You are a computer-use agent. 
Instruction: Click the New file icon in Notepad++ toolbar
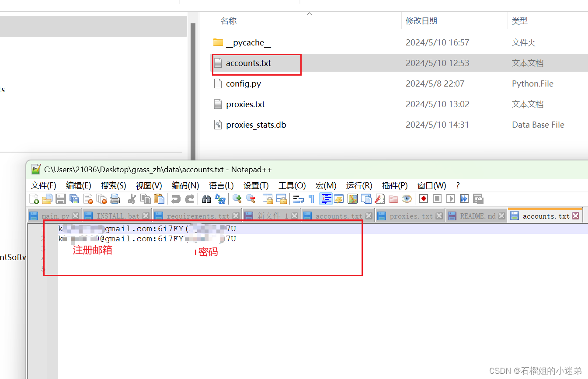tap(34, 199)
